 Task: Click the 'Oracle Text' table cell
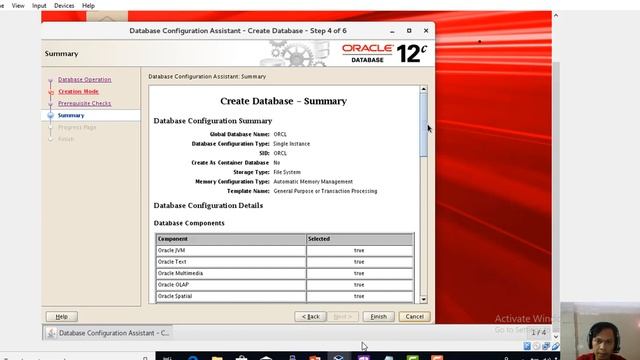pyautogui.click(x=231, y=262)
